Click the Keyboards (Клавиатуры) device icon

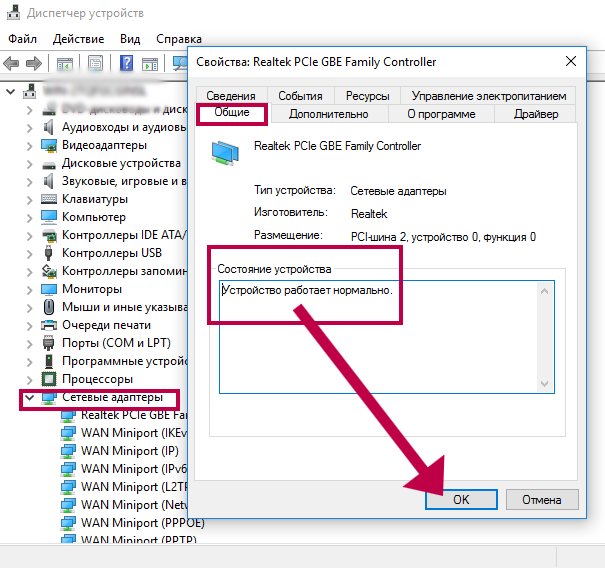point(49,199)
